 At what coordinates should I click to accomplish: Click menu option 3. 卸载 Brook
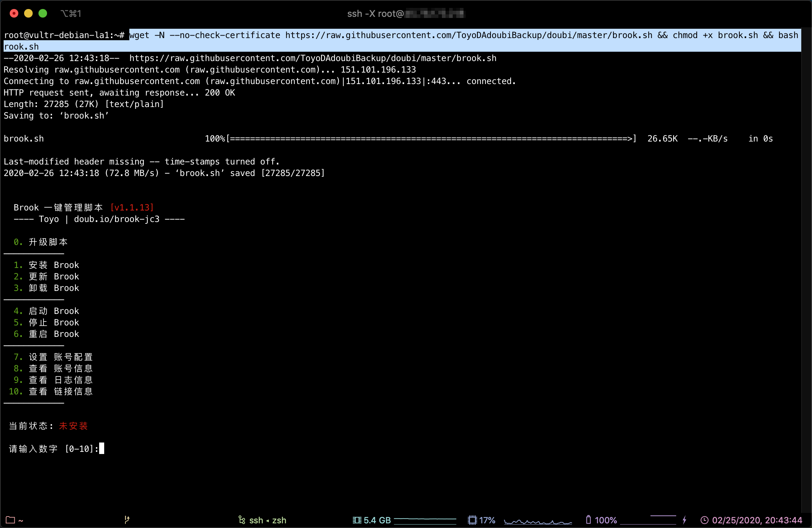[46, 288]
